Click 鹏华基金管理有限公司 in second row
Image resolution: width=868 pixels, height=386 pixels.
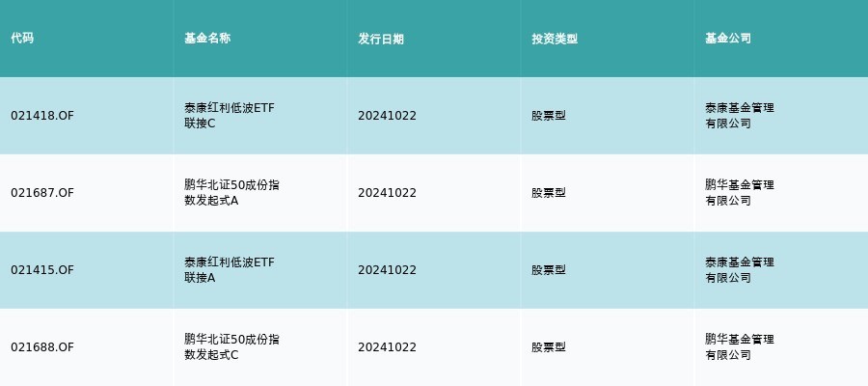pyautogui.click(x=740, y=193)
